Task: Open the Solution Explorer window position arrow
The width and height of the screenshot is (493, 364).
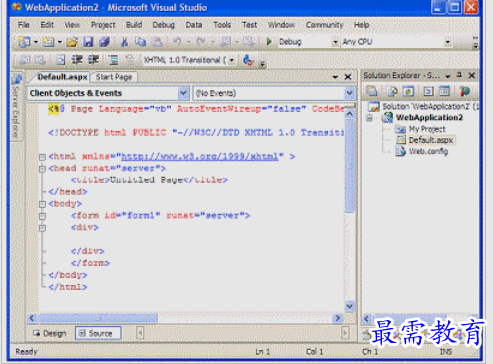Action: (448, 76)
